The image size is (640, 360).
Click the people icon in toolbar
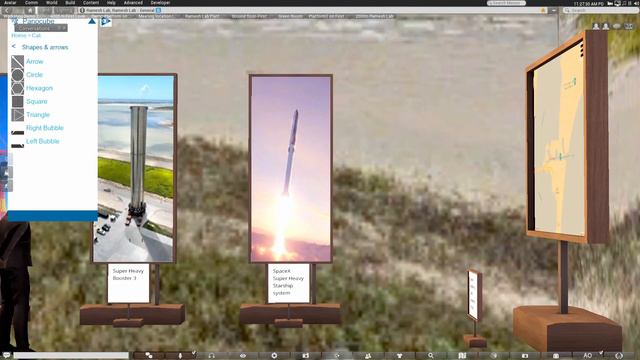coord(368,356)
